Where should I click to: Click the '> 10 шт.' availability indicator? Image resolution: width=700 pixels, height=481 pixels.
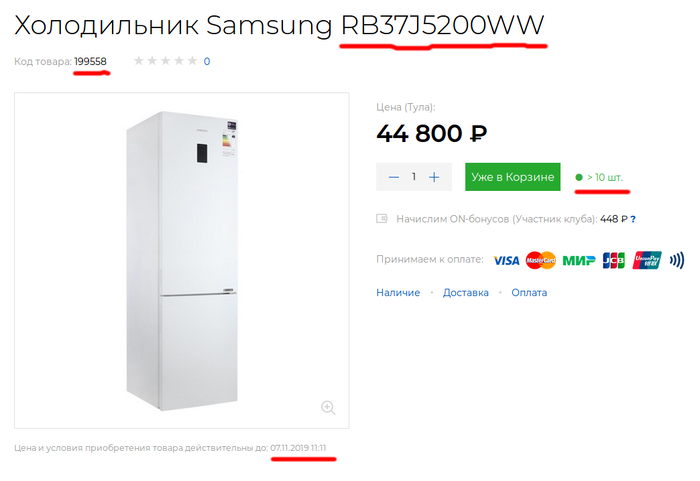click(604, 177)
